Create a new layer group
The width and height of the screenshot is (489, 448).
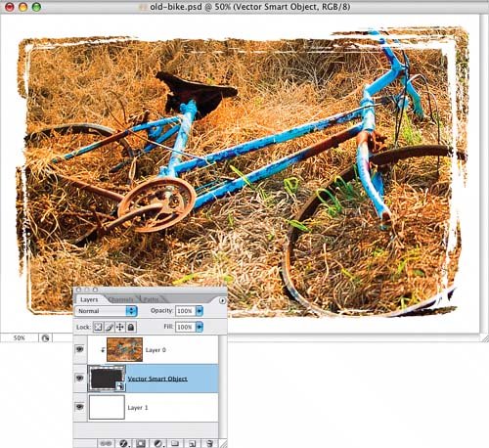point(175,443)
